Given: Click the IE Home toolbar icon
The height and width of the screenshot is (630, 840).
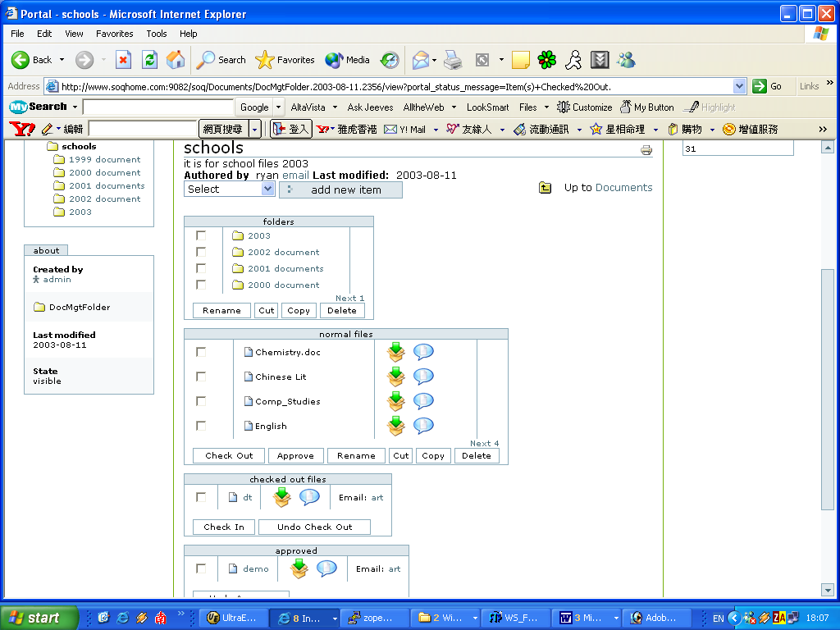Looking at the screenshot, I should [176, 60].
